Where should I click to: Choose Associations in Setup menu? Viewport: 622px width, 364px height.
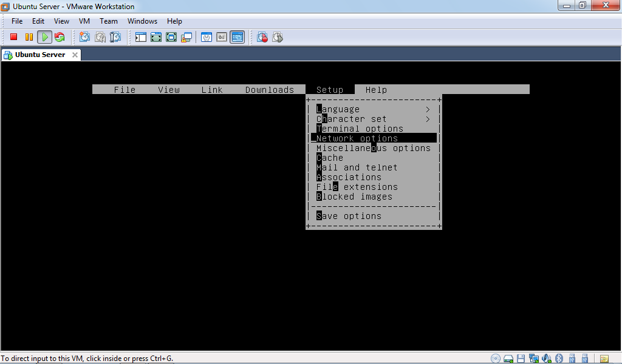(x=374, y=177)
